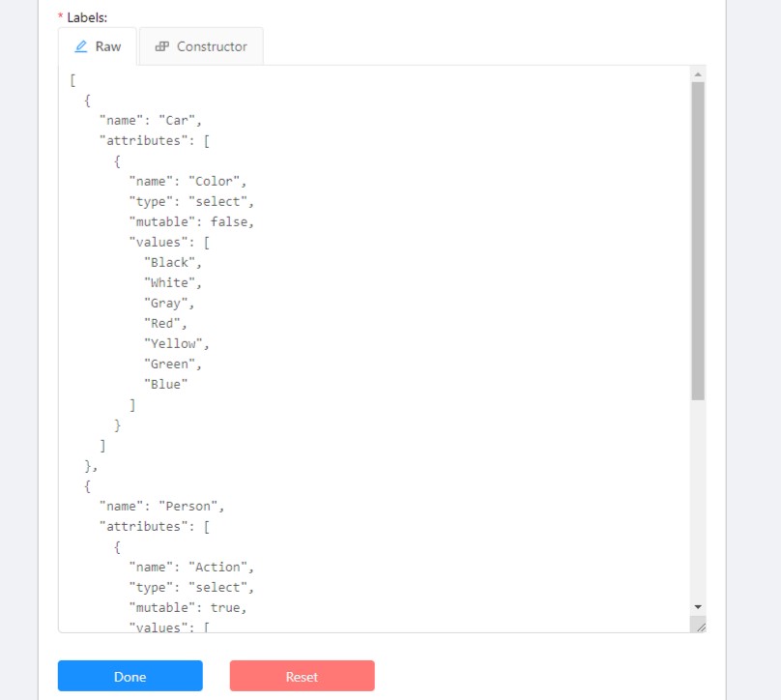Click the pencil icon on Raw tab
Viewport: 781px width, 700px height.
pos(81,46)
